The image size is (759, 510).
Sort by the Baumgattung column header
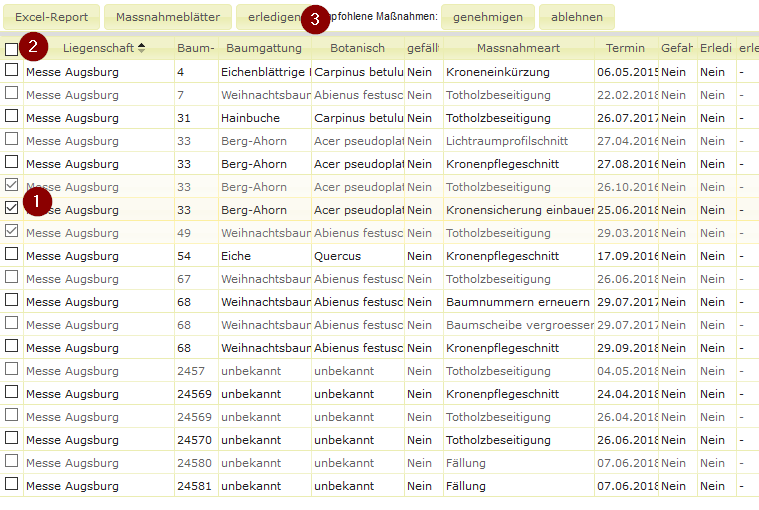pos(264,48)
